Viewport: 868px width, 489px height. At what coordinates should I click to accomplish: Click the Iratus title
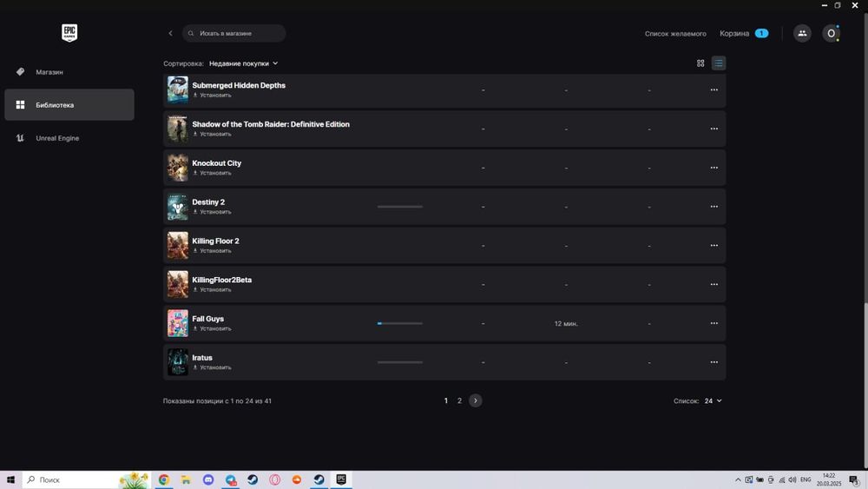click(202, 358)
